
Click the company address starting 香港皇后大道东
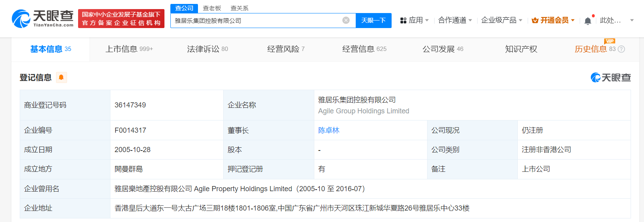pos(292,208)
